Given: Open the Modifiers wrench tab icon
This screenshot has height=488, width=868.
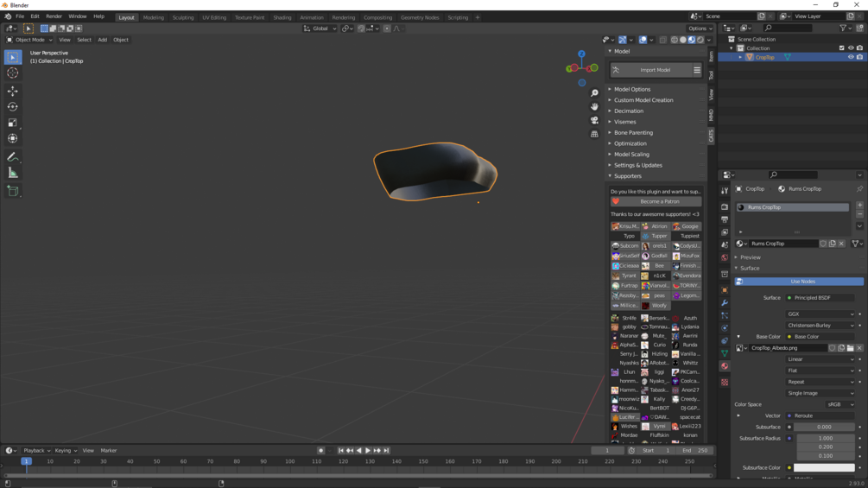Looking at the screenshot, I should click(x=725, y=302).
